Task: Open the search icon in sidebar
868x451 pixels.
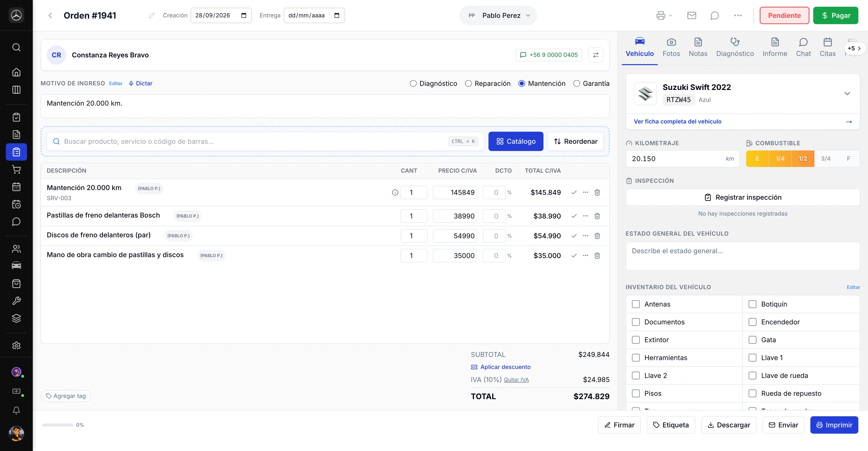Action: click(x=16, y=47)
